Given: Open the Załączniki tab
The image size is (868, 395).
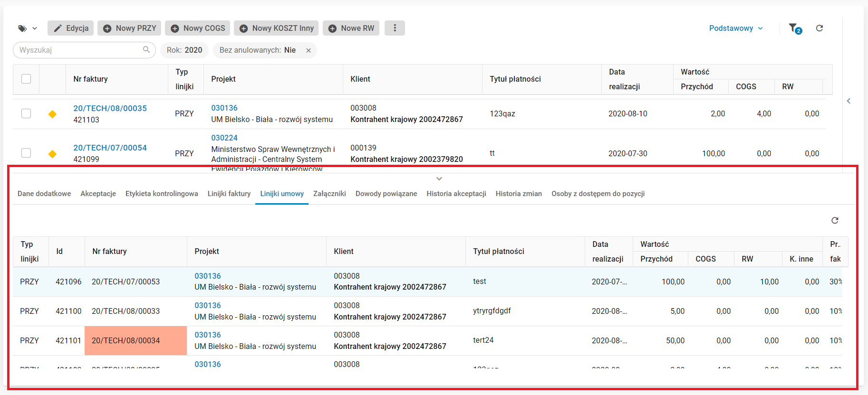Looking at the screenshot, I should click(329, 194).
